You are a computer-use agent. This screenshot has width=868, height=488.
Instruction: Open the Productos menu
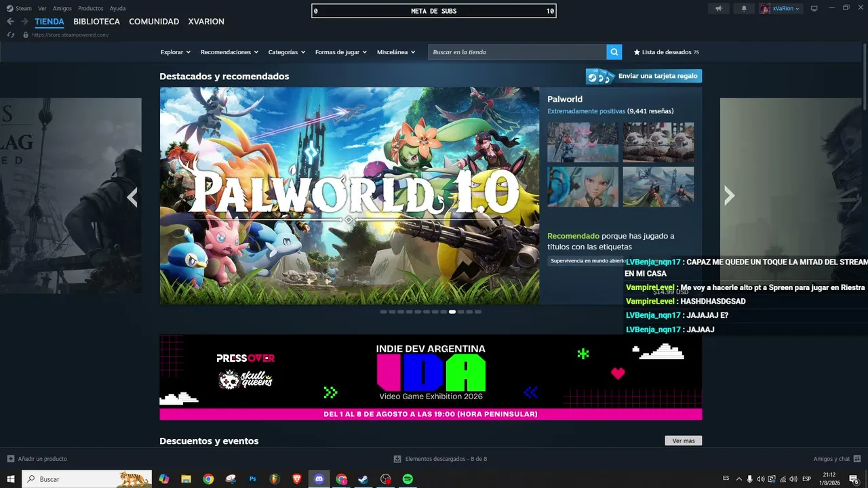pyautogui.click(x=91, y=9)
